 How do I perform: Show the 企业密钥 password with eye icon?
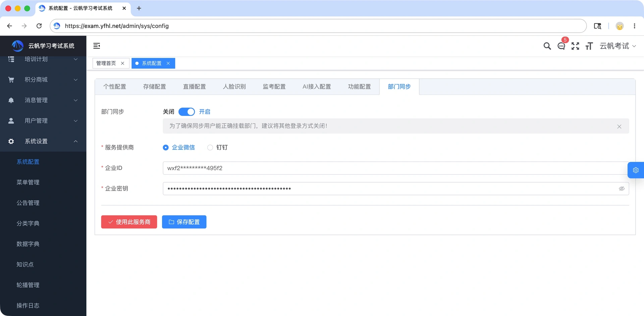(622, 189)
